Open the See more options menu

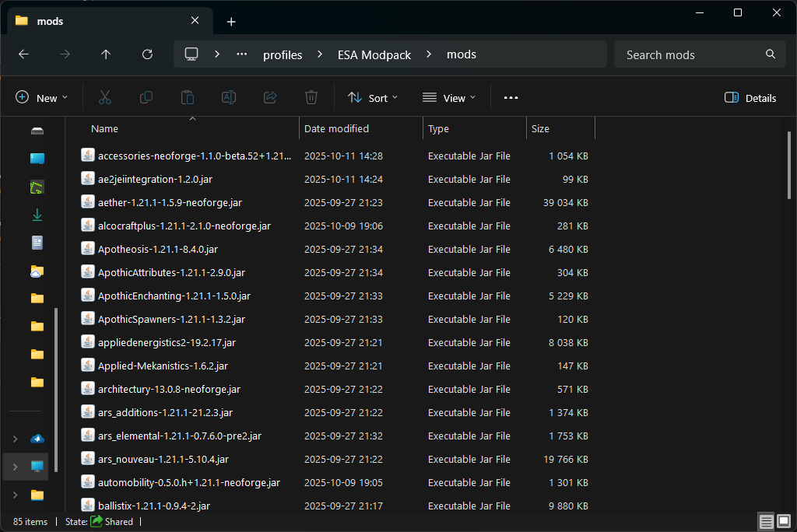(x=511, y=98)
